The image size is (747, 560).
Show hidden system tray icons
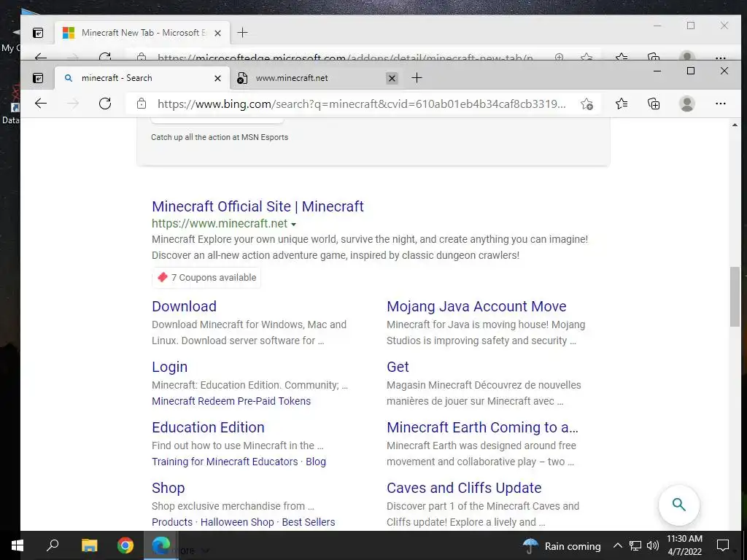point(617,545)
